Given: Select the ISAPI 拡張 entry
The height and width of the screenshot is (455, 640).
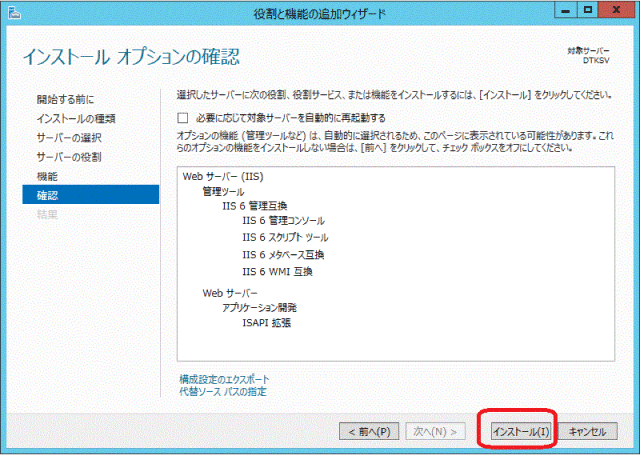Looking at the screenshot, I should [x=267, y=322].
